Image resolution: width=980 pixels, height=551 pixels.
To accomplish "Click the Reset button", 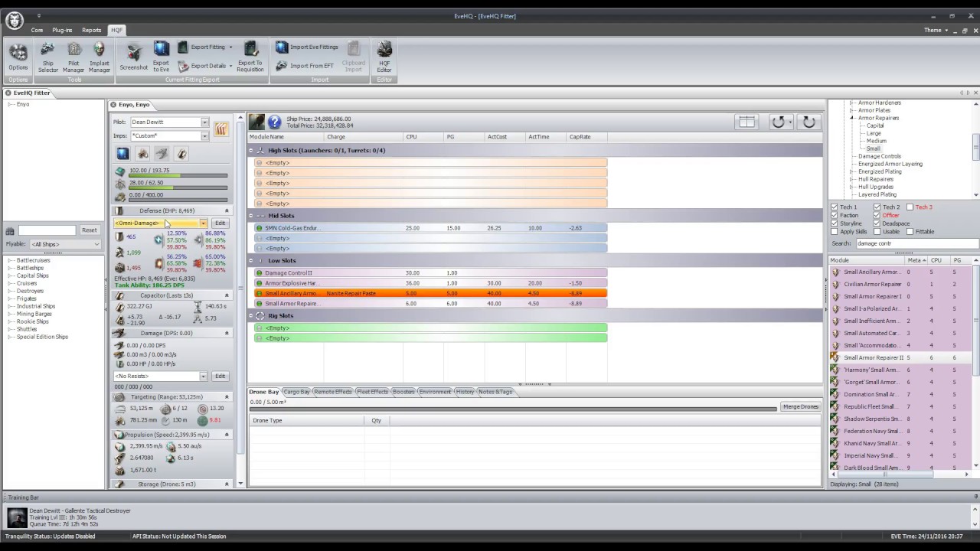I will point(90,230).
